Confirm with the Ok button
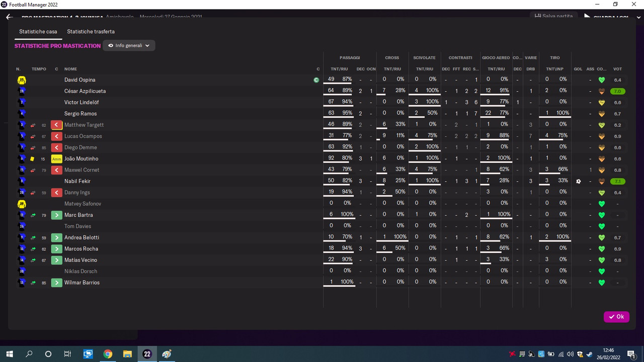Image resolution: width=644 pixels, height=362 pixels. coord(616,317)
